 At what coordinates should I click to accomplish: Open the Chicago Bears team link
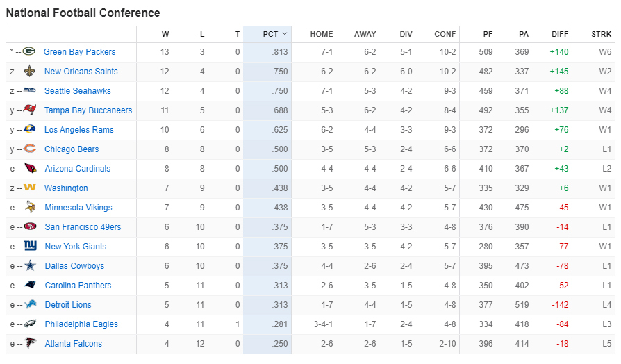(x=72, y=149)
